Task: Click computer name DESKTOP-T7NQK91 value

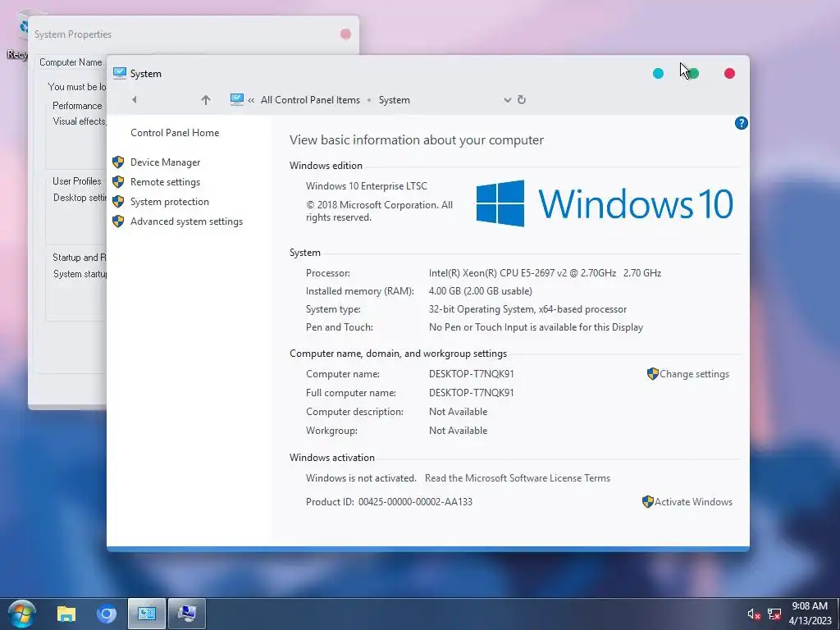Action: pyautogui.click(x=472, y=374)
